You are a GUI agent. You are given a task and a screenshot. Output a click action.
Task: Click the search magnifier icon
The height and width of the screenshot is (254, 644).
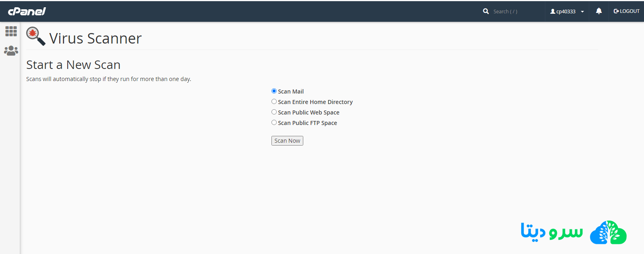[x=486, y=11]
